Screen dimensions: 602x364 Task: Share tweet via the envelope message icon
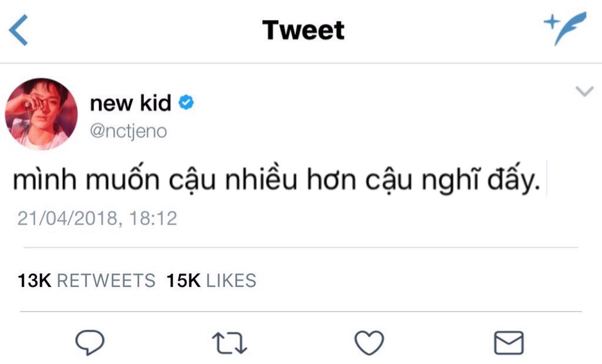coord(509,342)
